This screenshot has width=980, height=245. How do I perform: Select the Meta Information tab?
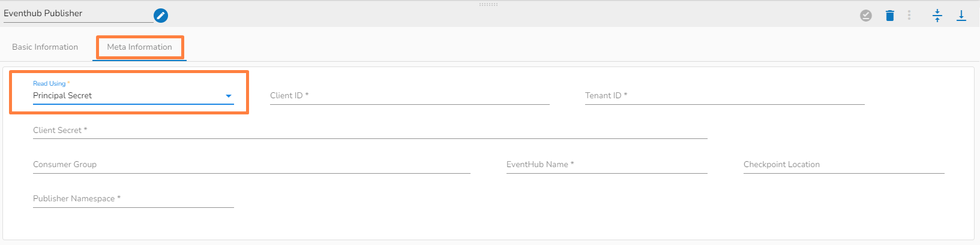pyautogui.click(x=139, y=47)
